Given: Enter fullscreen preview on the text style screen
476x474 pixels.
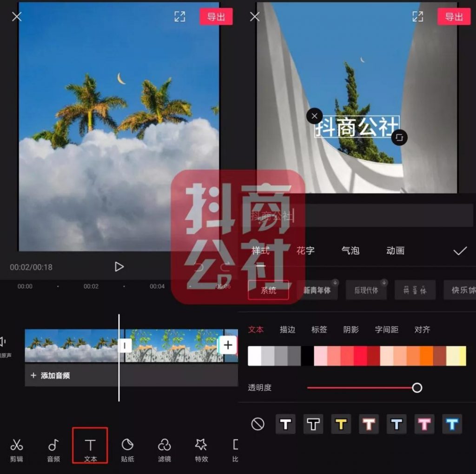Looking at the screenshot, I should (x=418, y=16).
